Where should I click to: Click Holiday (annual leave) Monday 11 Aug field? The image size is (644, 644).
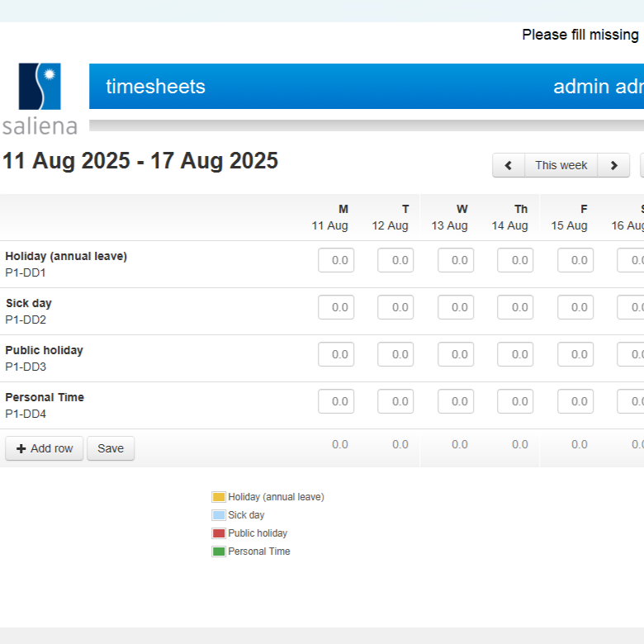[x=336, y=260]
